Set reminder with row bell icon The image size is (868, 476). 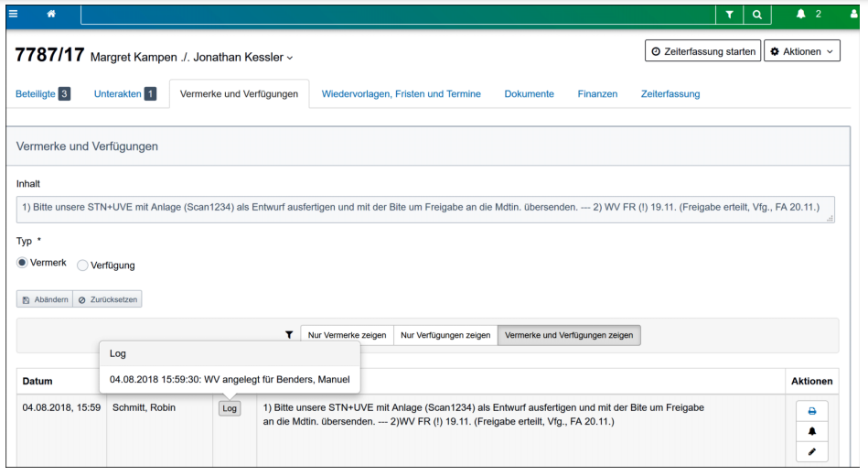click(810, 432)
